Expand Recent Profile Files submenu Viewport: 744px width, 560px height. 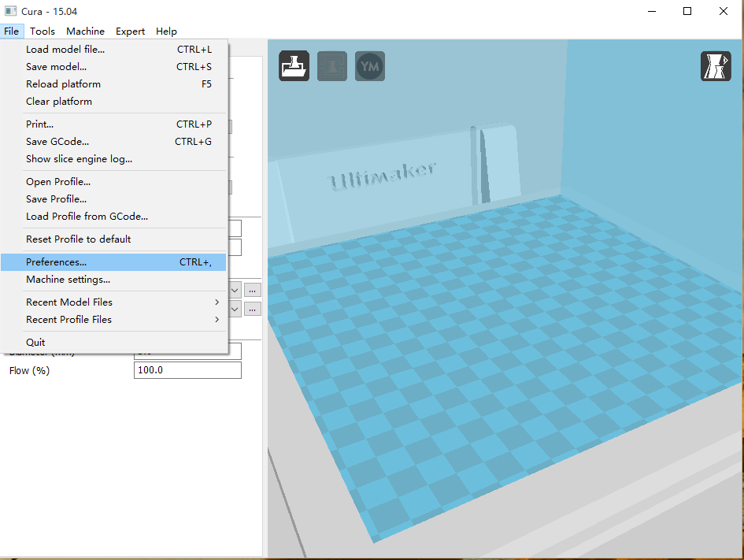point(113,320)
